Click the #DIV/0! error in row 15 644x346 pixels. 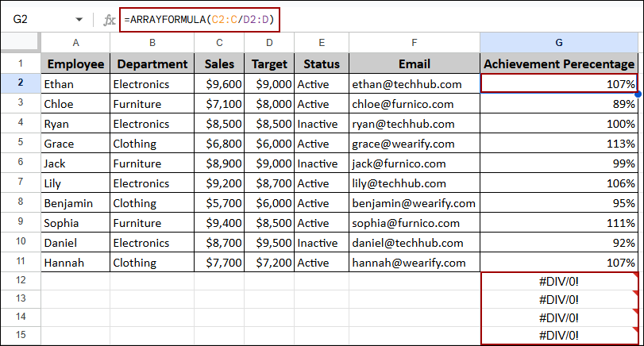point(559,335)
